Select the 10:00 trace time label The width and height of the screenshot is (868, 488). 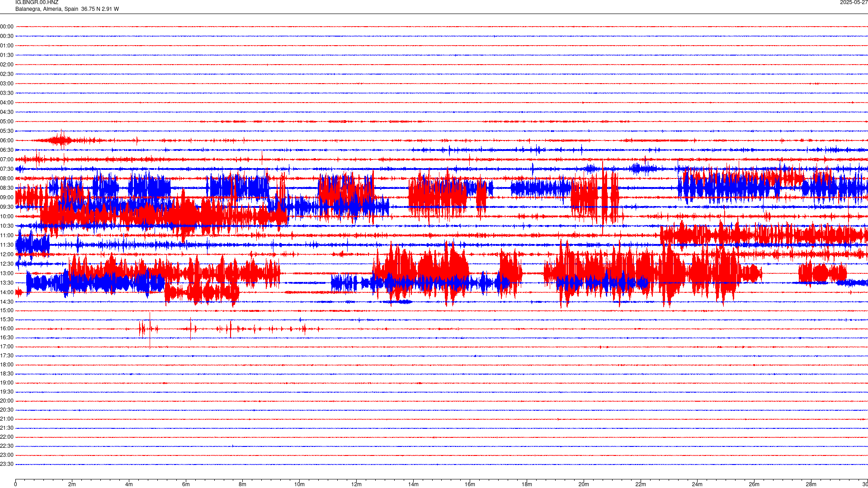point(7,216)
